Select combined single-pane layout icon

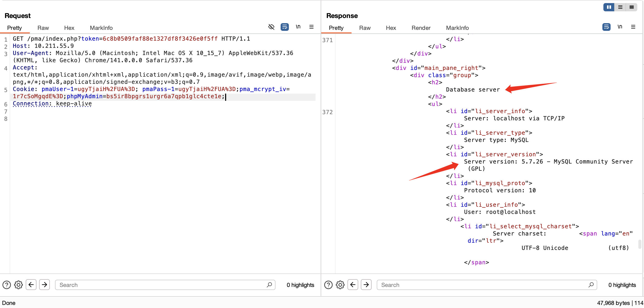(631, 7)
